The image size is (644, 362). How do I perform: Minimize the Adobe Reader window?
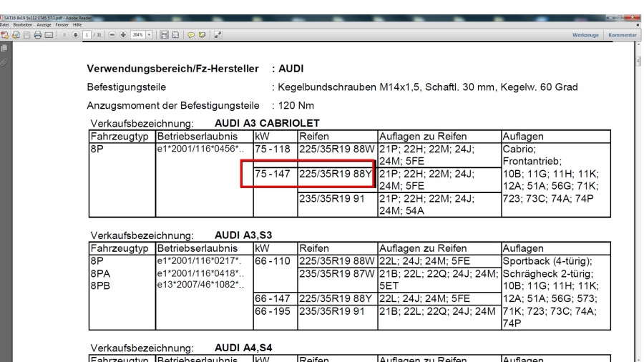(x=612, y=17)
